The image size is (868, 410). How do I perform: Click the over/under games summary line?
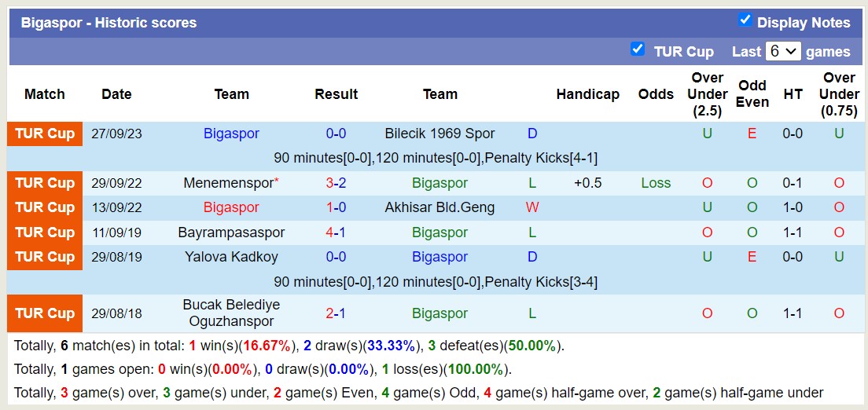[x=418, y=394]
